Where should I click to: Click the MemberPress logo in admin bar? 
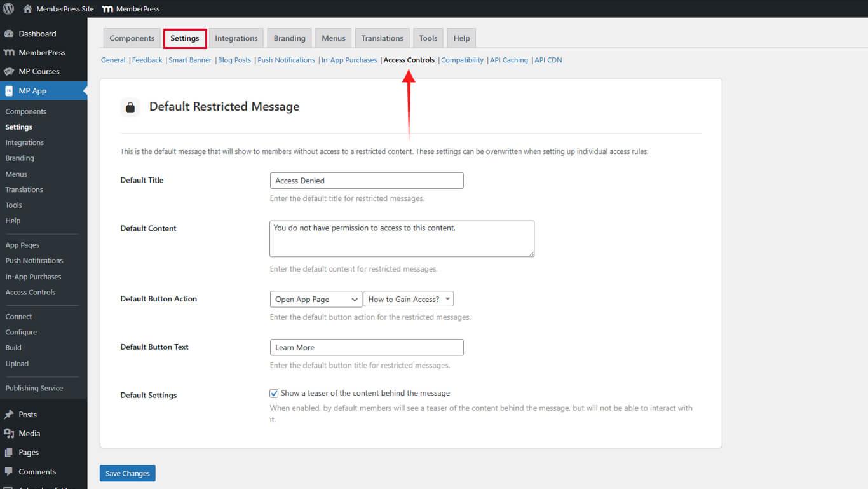[x=107, y=9]
